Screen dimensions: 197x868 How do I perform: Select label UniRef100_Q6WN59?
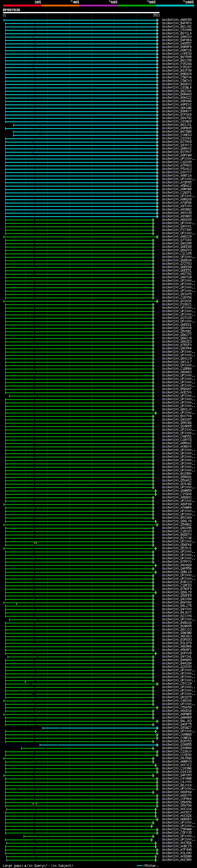click(x=177, y=491)
